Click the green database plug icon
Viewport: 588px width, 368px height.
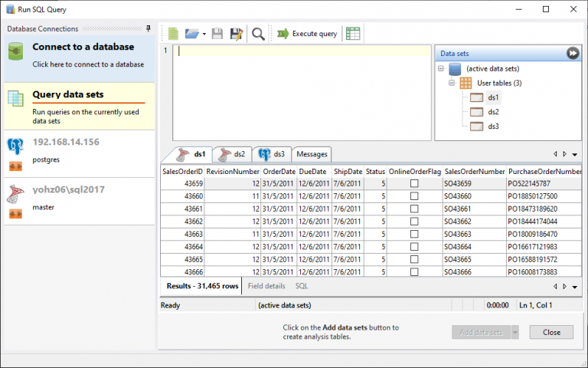click(x=16, y=51)
